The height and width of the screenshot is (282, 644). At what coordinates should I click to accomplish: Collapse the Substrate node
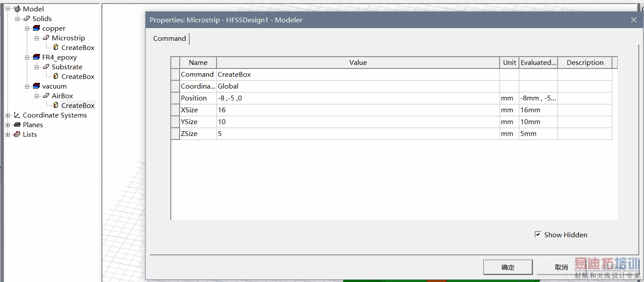pyautogui.click(x=36, y=67)
